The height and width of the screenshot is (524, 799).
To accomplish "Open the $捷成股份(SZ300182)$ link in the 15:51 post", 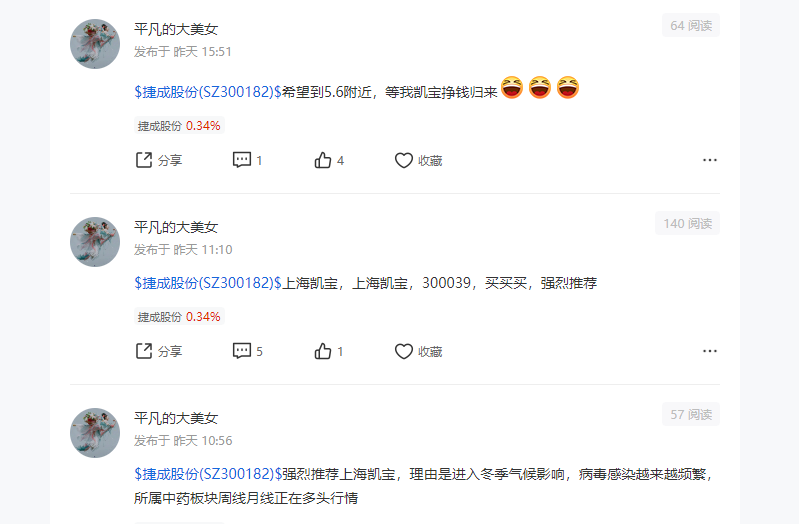I will click(208, 92).
